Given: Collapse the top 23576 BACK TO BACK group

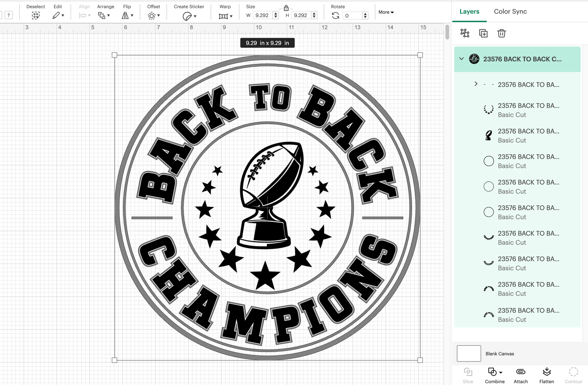Looking at the screenshot, I should click(x=461, y=59).
